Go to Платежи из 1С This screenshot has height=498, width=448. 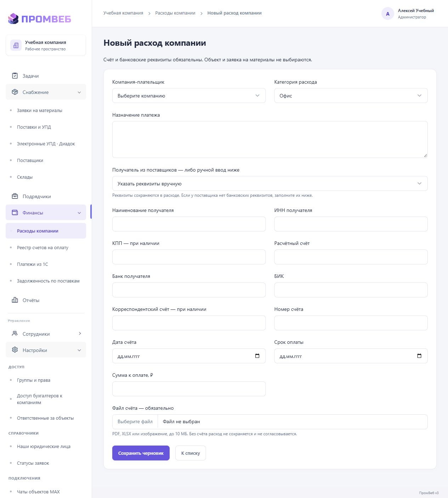pyautogui.click(x=33, y=264)
